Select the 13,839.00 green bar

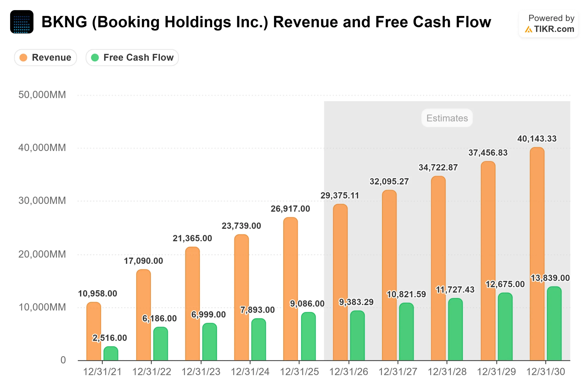coord(554,323)
